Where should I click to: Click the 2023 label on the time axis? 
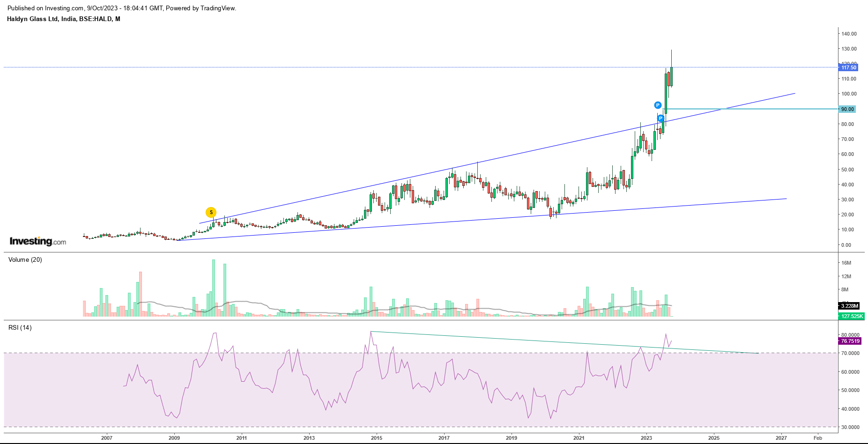pyautogui.click(x=646, y=438)
